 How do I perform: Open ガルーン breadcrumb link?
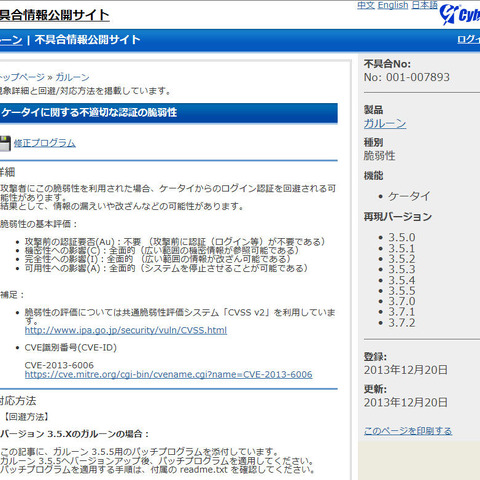point(72,77)
